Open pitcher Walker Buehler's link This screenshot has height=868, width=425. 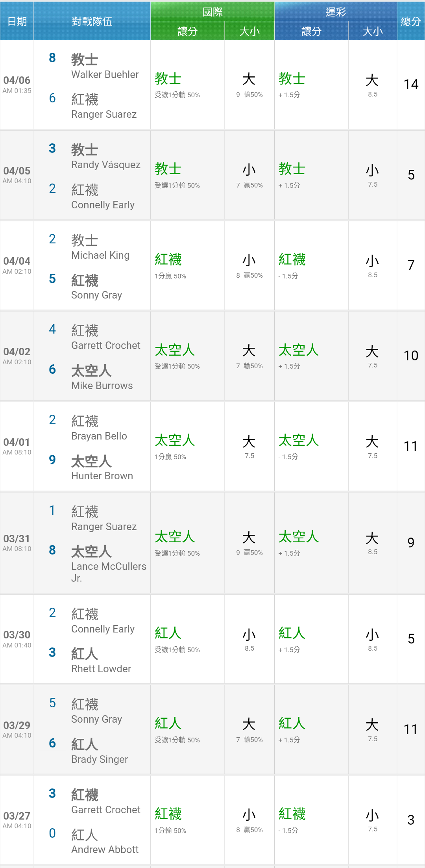point(105,74)
